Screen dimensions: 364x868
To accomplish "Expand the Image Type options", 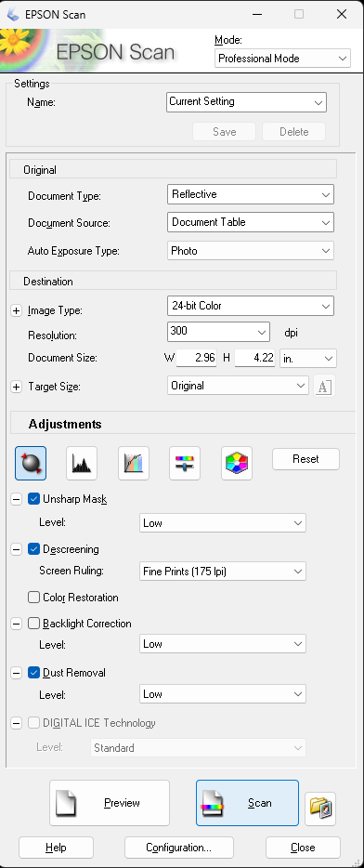I will coord(16,311).
